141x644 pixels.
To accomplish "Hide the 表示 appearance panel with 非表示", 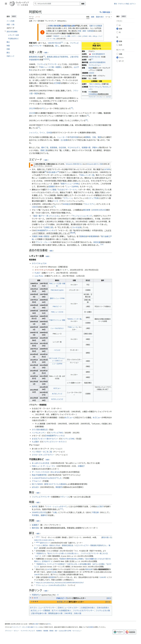I will 124,16.
